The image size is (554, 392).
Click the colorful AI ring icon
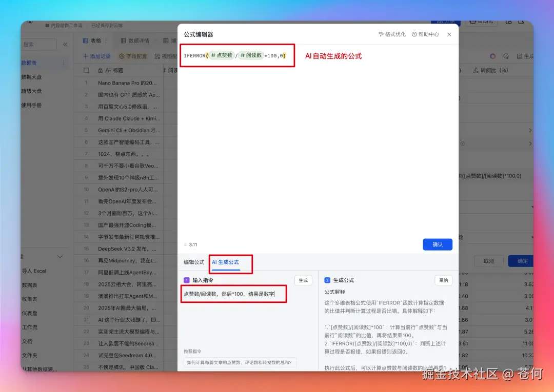pos(492,56)
